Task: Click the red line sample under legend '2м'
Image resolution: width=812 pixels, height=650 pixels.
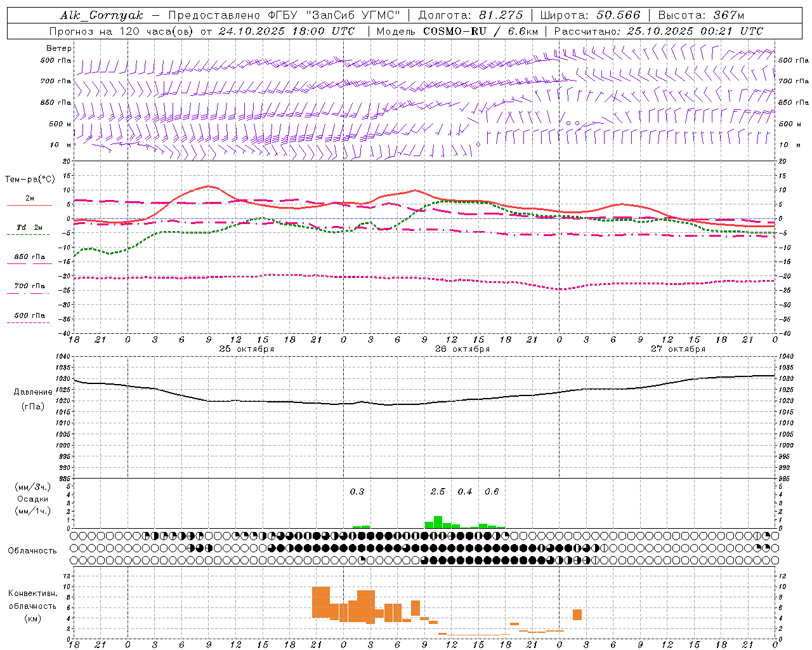Action: click(29, 205)
